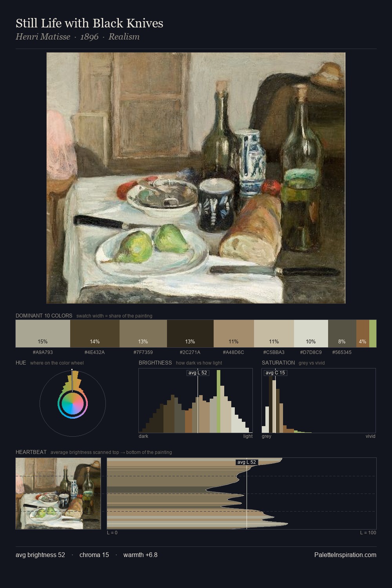Click the hex code #7F7359 label
Viewport: 392px width, 588px height.
[143, 352]
